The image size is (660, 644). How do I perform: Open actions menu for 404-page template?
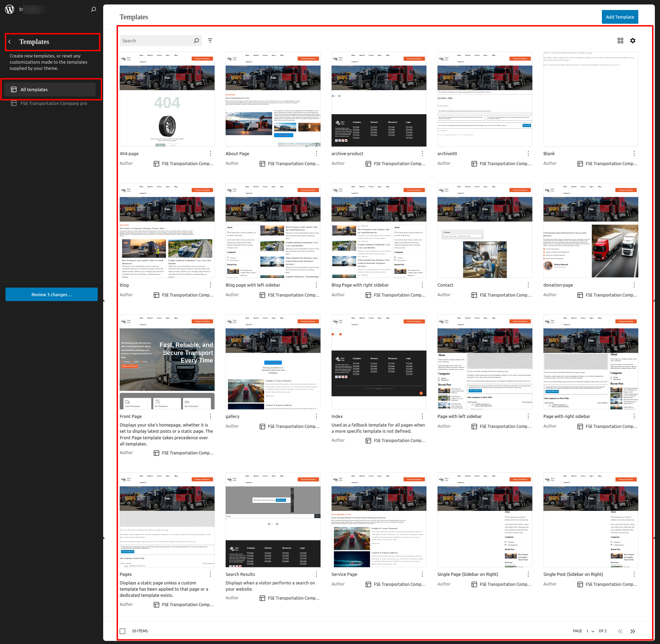[x=210, y=153]
